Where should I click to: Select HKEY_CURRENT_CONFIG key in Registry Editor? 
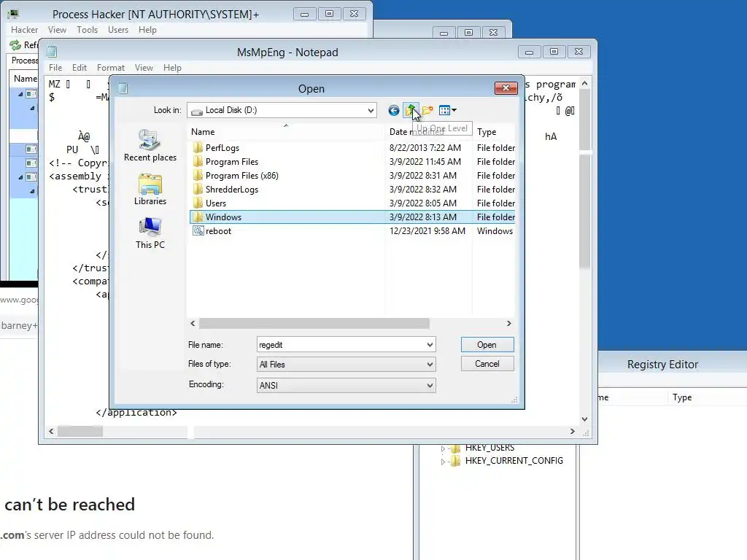(514, 461)
